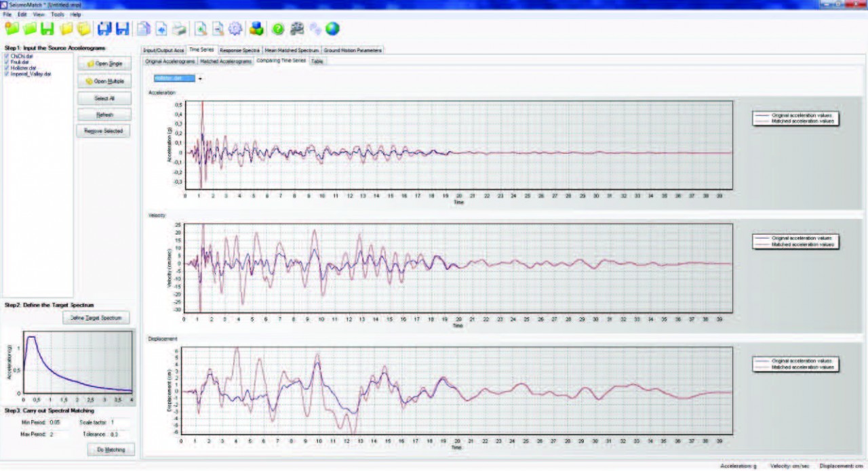Click the Select All button
This screenshot has height=471, width=868.
click(x=104, y=98)
